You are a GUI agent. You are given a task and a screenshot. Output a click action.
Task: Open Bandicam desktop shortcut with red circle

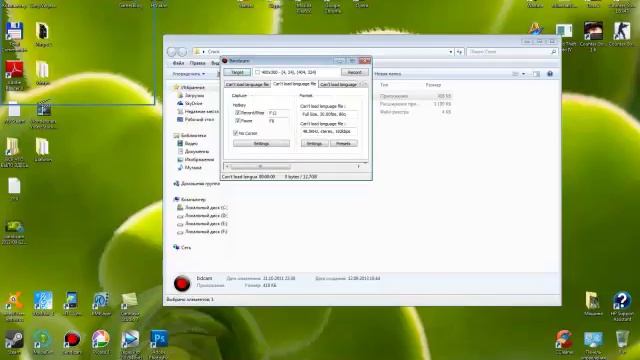72,341
